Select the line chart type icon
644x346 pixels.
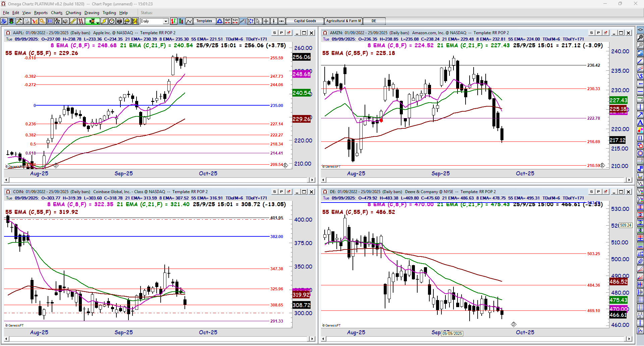click(x=189, y=21)
